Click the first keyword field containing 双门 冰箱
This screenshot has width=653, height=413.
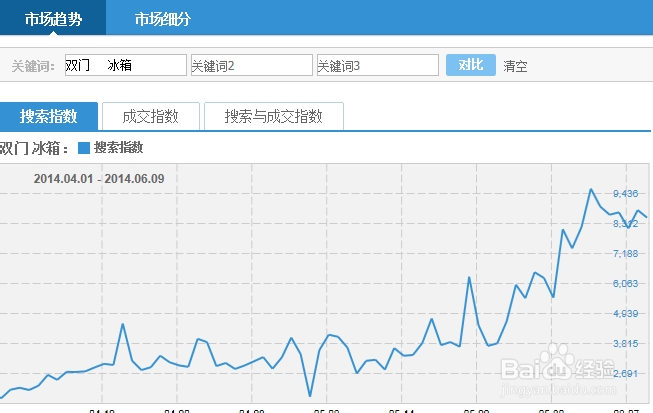[126, 65]
